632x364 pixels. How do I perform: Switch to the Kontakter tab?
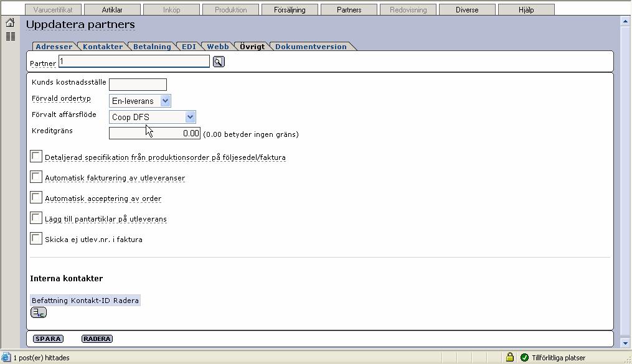(x=103, y=46)
